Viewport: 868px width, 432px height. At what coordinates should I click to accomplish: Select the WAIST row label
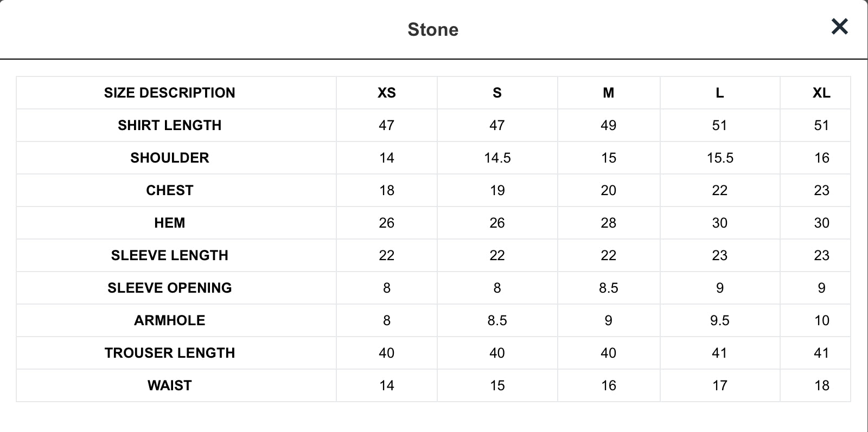click(170, 385)
